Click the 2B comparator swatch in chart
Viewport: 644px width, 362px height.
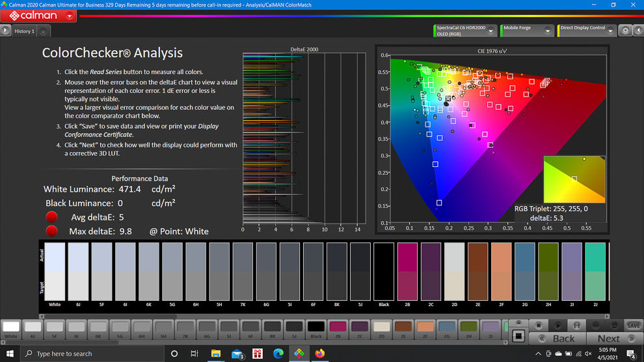point(407,271)
